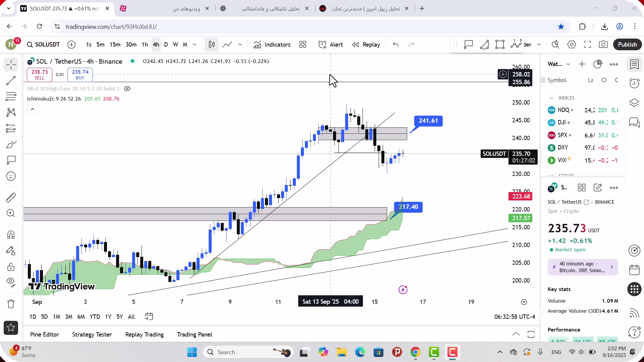Viewport: 644px width, 362px height.
Task: Undo the last chart action
Action: [x=396, y=45]
